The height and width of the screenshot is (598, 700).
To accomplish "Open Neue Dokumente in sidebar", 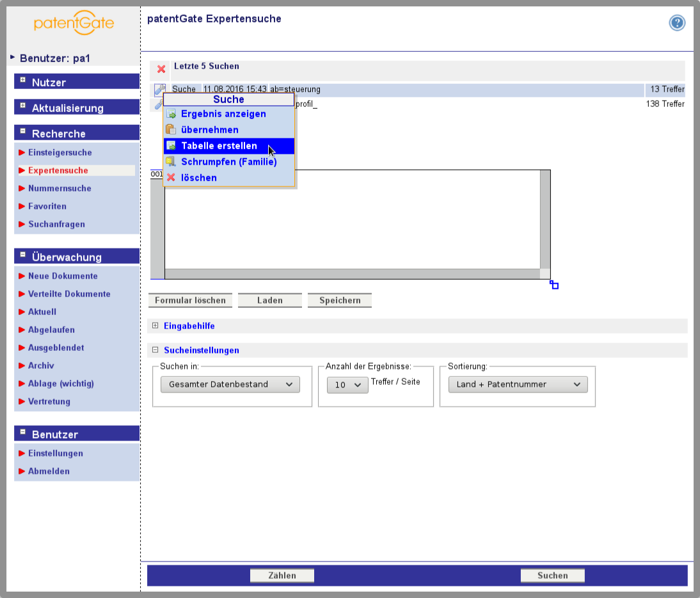I will [x=63, y=276].
